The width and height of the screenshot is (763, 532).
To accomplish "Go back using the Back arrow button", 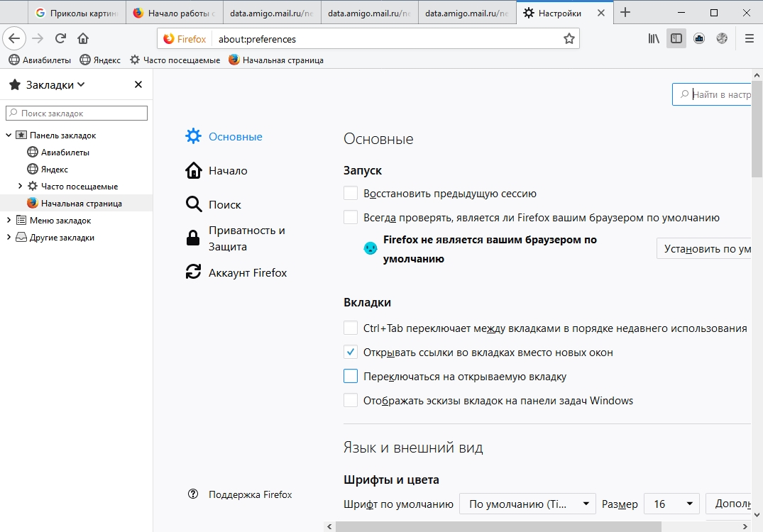I will click(x=14, y=38).
